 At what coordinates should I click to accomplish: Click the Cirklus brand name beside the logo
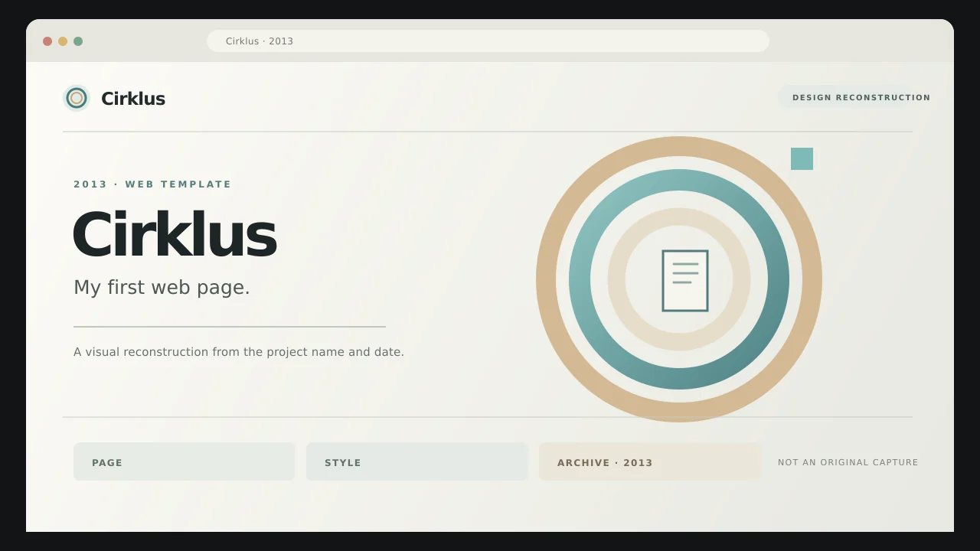(133, 98)
